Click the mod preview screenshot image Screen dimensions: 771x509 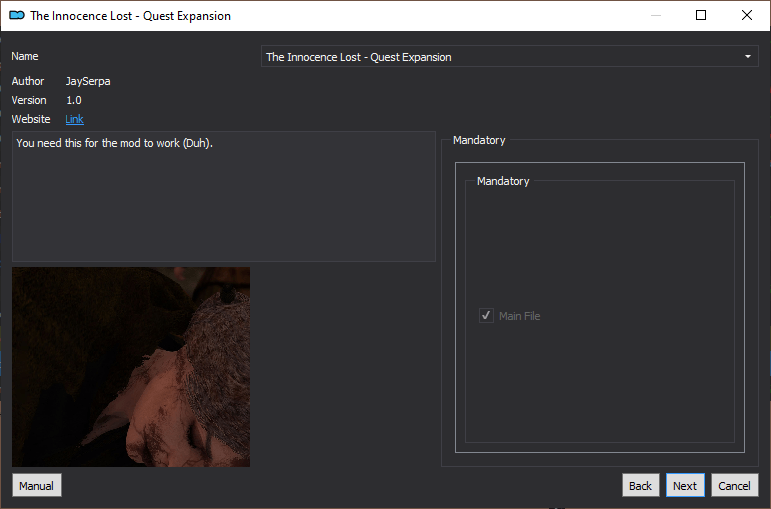(131, 367)
